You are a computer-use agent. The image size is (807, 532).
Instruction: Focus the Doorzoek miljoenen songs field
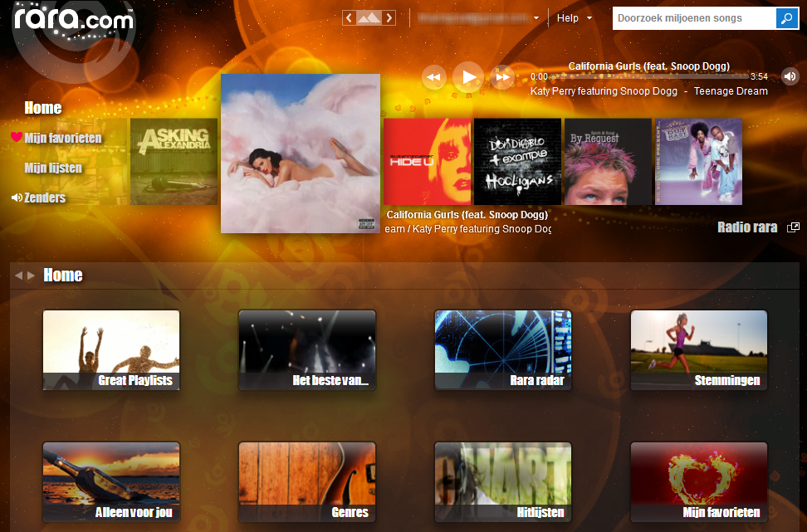(x=693, y=18)
